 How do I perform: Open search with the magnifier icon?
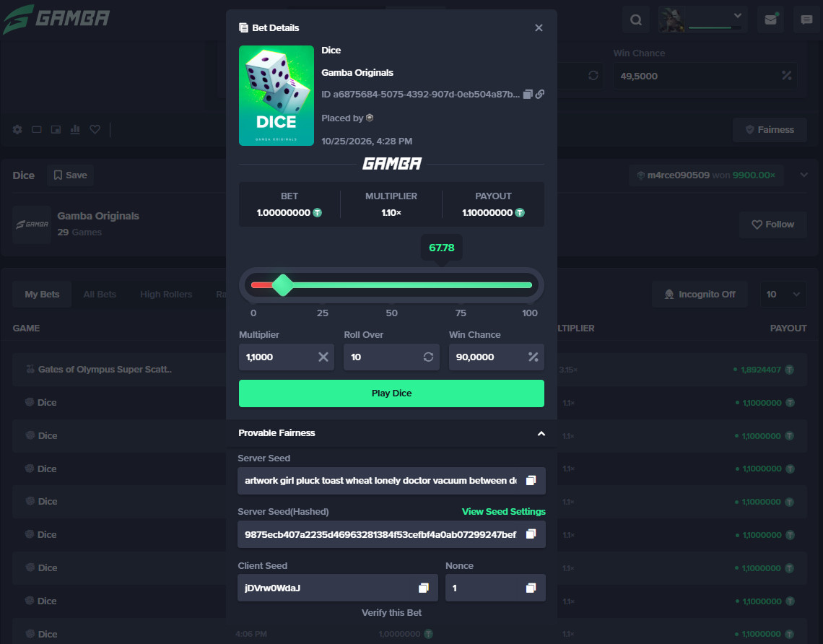point(635,20)
